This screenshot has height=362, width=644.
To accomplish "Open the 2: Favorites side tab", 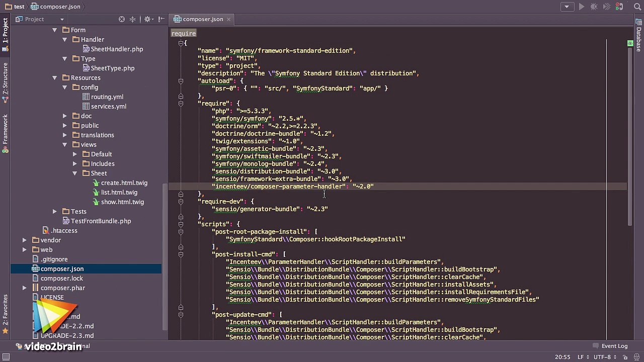I will 5,314.
